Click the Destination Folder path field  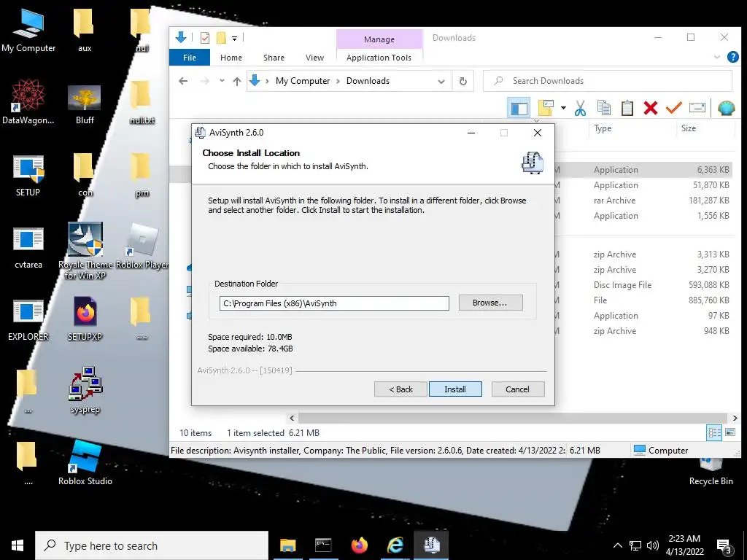334,303
